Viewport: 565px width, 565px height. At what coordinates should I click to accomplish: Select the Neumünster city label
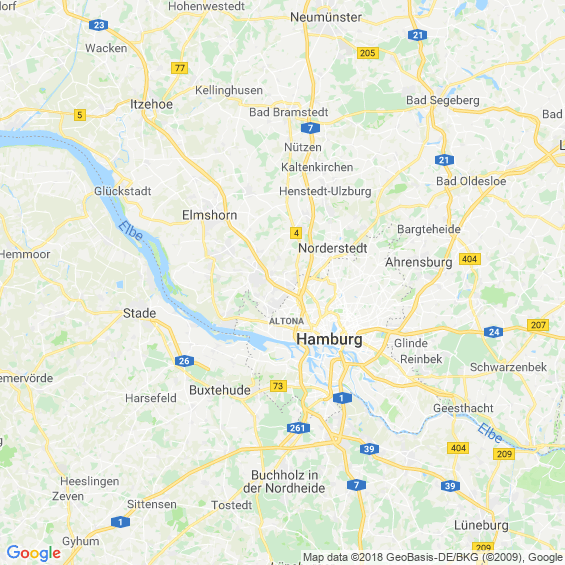pyautogui.click(x=326, y=17)
